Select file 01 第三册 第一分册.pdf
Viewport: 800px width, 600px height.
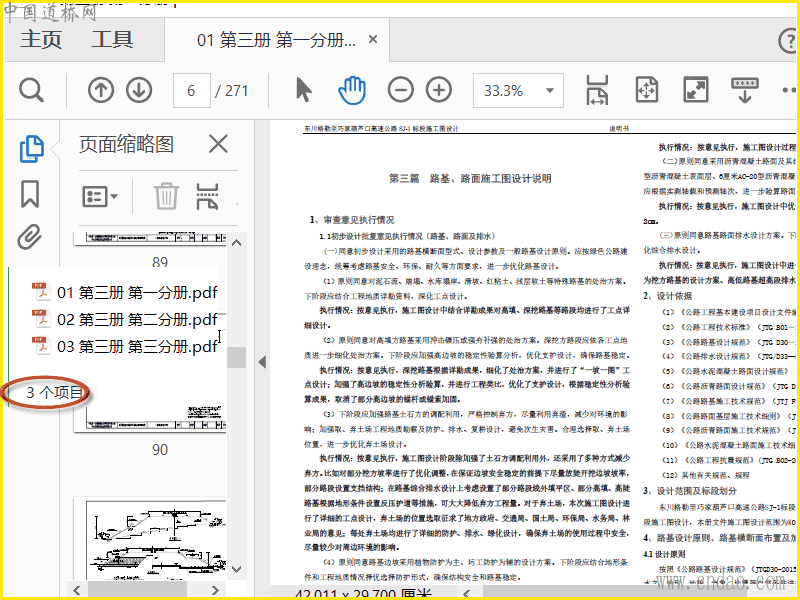click(x=125, y=292)
